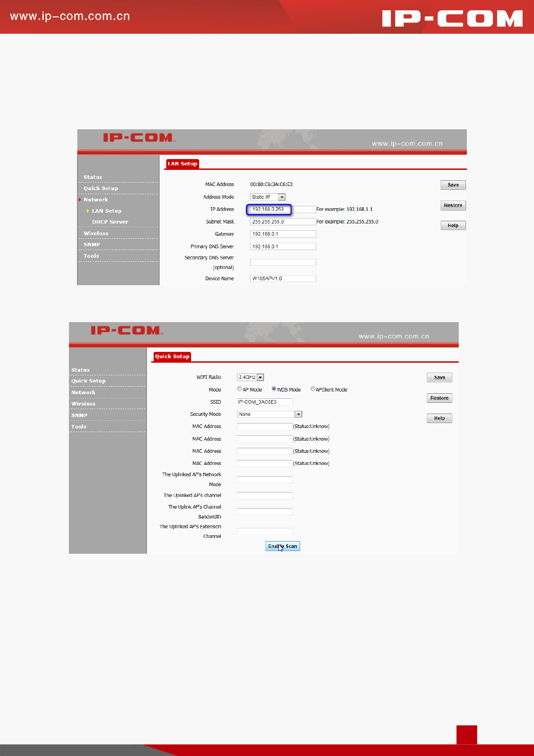
Task: Click the large IP-COM logo in page header
Action: (452, 18)
